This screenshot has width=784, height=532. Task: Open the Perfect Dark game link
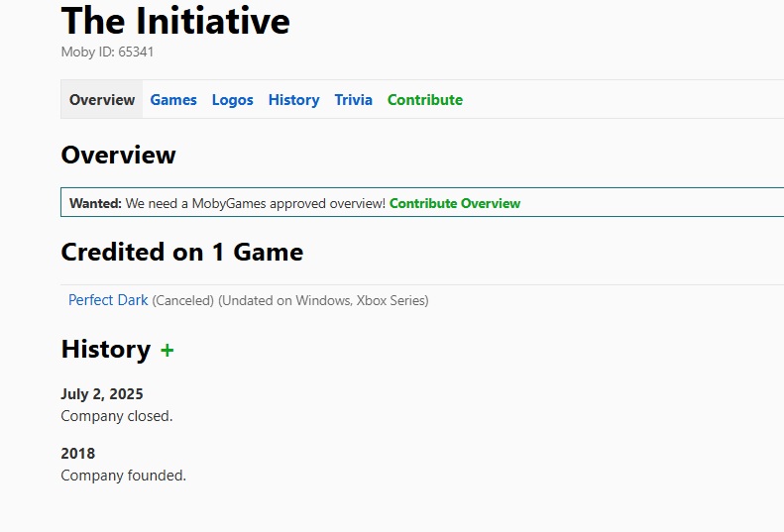tap(108, 300)
